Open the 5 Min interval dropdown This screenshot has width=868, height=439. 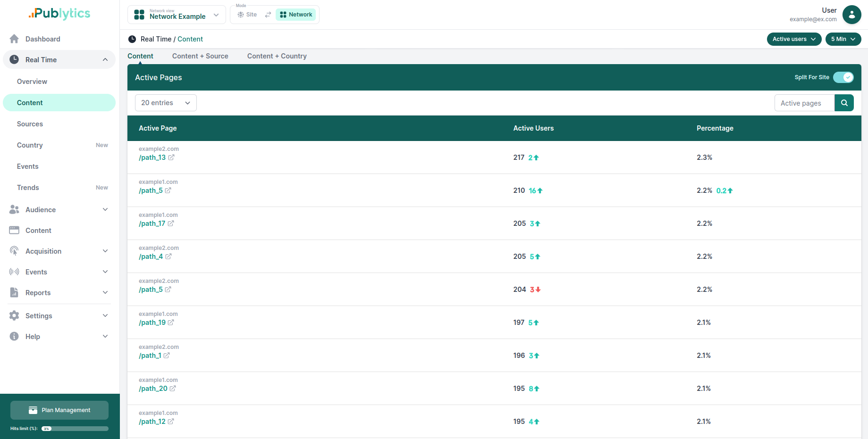[843, 39]
